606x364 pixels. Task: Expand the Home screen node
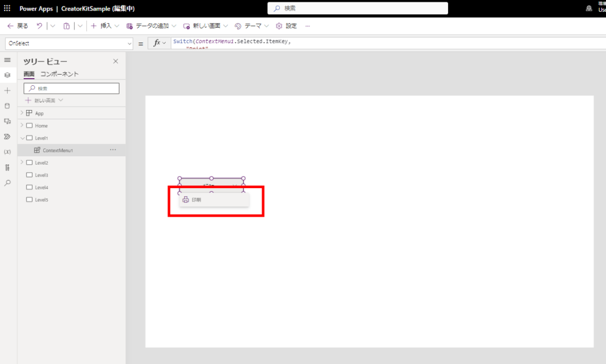pos(22,125)
